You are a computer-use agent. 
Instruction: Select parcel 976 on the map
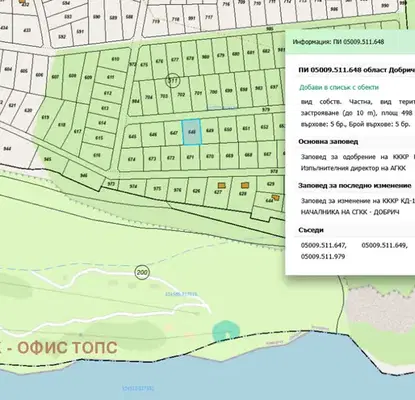(x=178, y=190)
